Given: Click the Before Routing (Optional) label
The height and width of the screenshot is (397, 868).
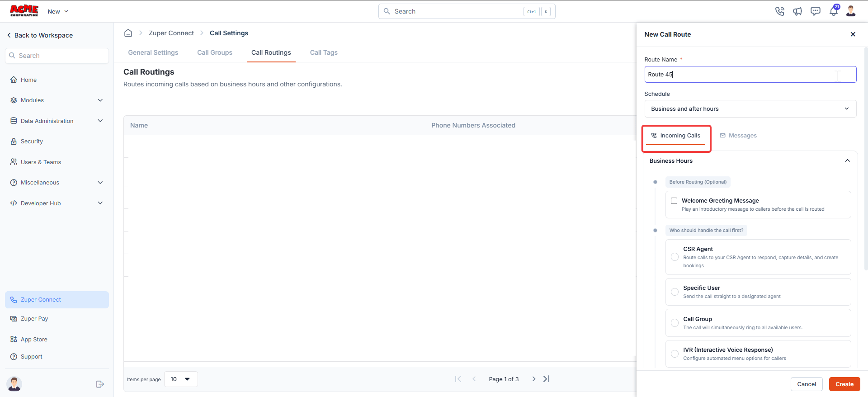Looking at the screenshot, I should tap(698, 182).
